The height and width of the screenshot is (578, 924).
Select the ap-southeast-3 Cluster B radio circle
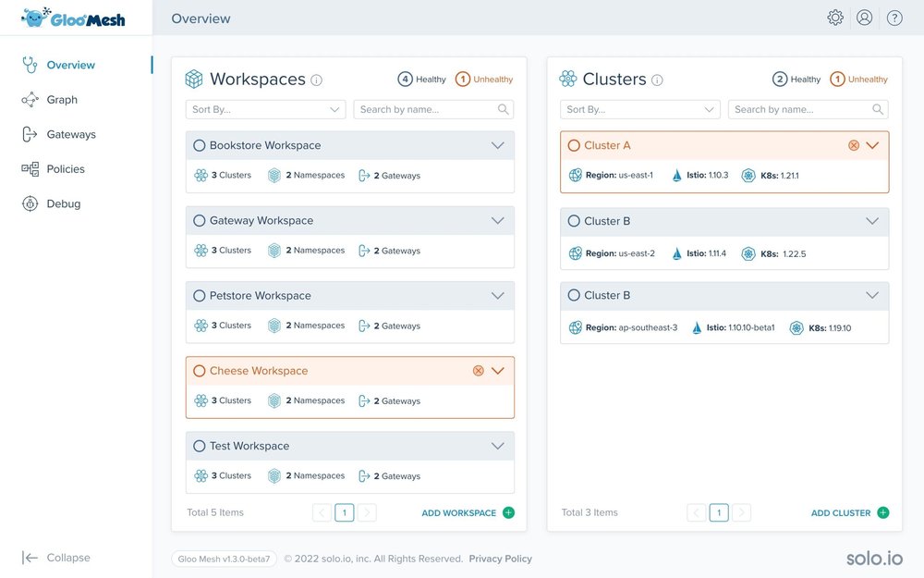tap(574, 295)
